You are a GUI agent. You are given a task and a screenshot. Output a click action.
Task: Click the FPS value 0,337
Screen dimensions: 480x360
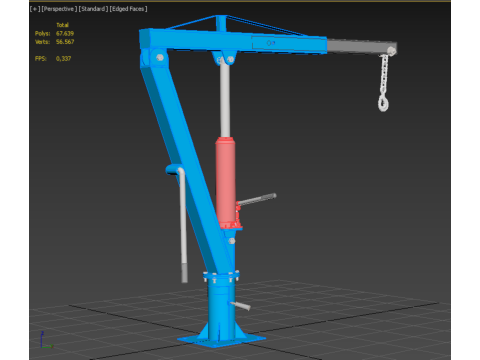[x=63, y=59]
